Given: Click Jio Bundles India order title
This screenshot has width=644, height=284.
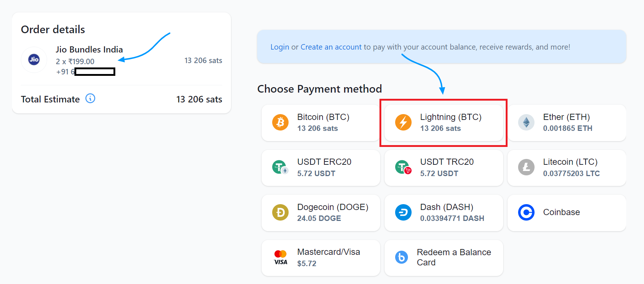Looking at the screenshot, I should click(x=89, y=50).
